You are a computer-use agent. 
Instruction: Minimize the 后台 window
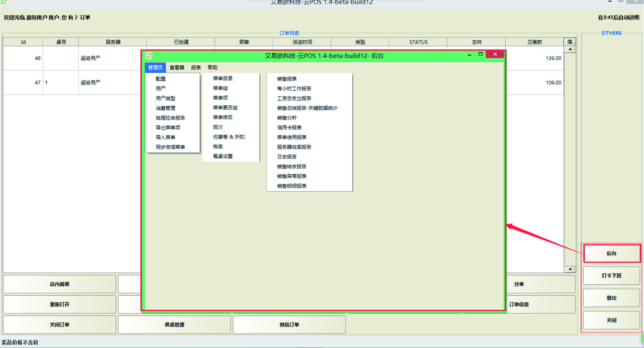469,54
